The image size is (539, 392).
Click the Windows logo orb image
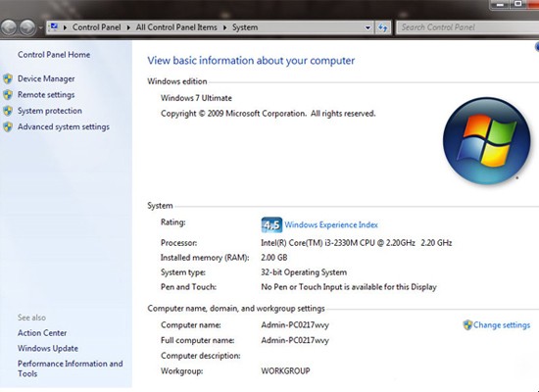tap(486, 141)
